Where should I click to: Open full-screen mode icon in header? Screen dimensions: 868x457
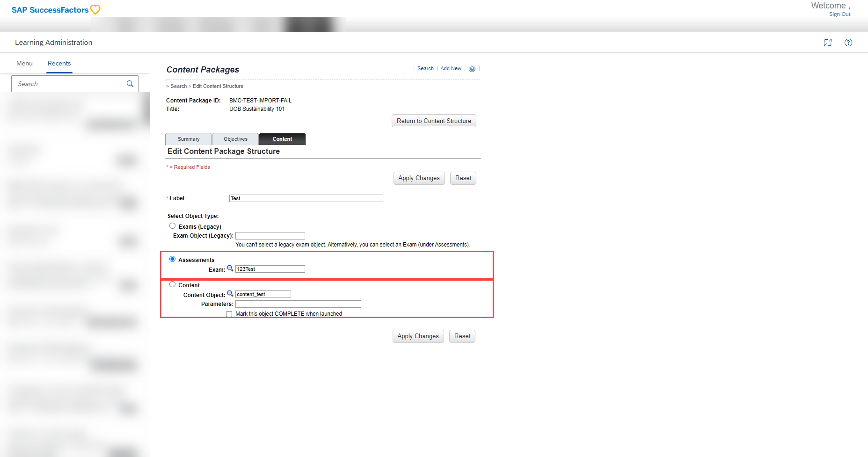(x=828, y=43)
